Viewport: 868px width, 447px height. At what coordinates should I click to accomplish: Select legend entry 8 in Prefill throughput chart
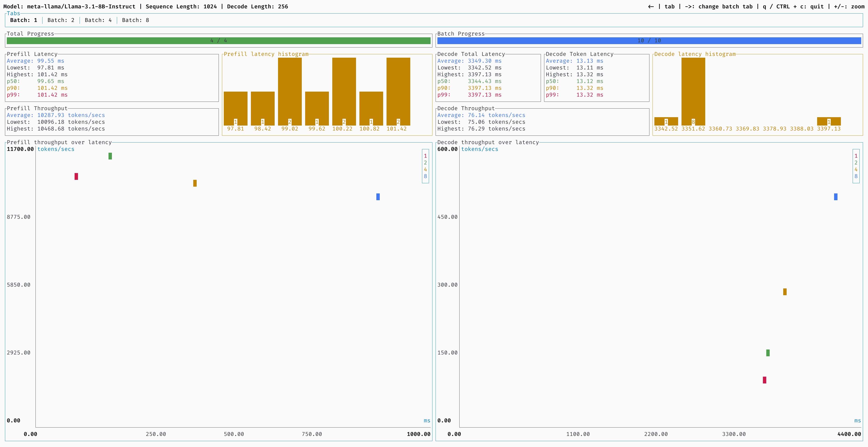click(425, 176)
